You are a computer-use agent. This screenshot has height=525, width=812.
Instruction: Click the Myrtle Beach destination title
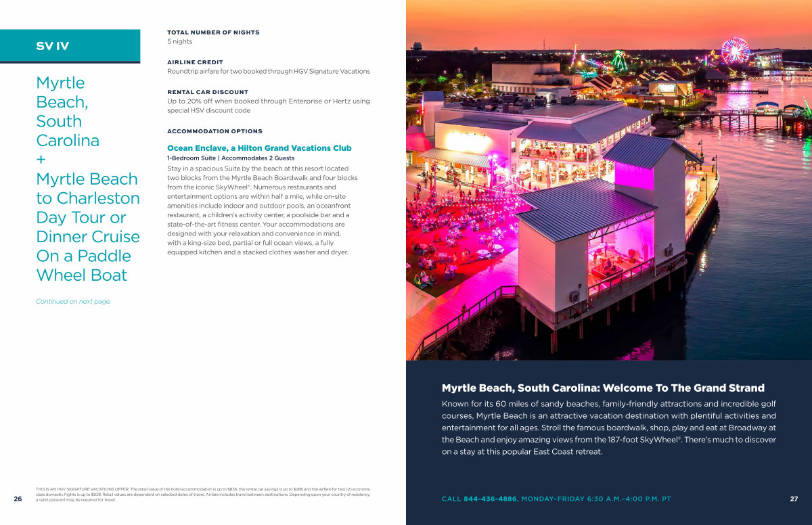87,179
